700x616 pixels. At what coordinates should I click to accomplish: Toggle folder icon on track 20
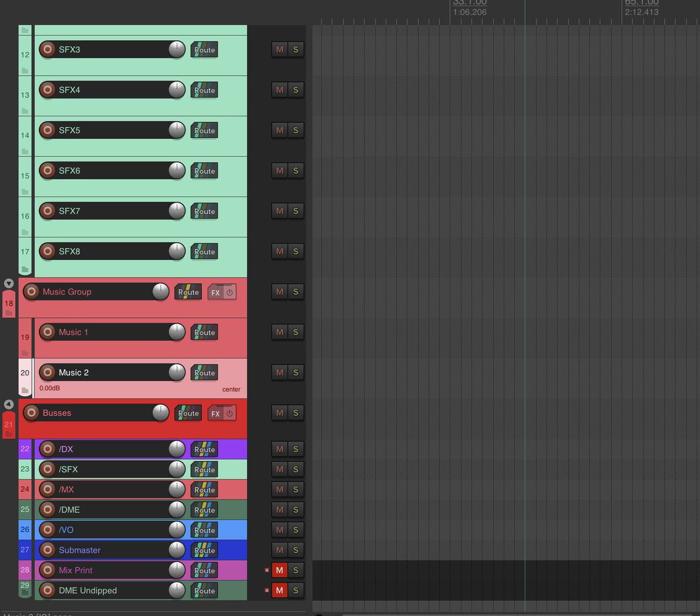click(24, 390)
